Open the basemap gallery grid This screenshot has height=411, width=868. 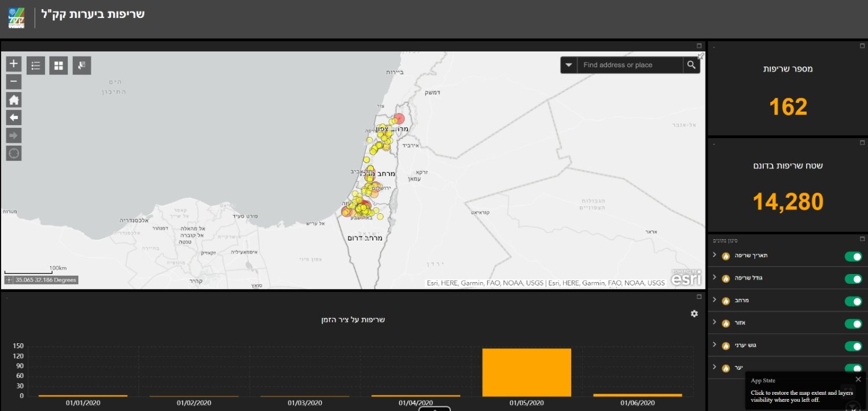[58, 65]
